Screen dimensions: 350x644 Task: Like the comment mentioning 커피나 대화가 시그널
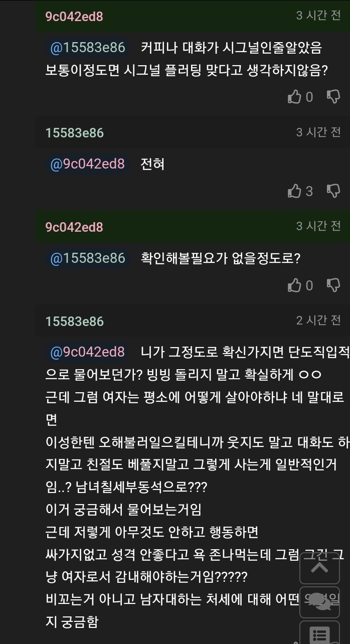tap(295, 97)
